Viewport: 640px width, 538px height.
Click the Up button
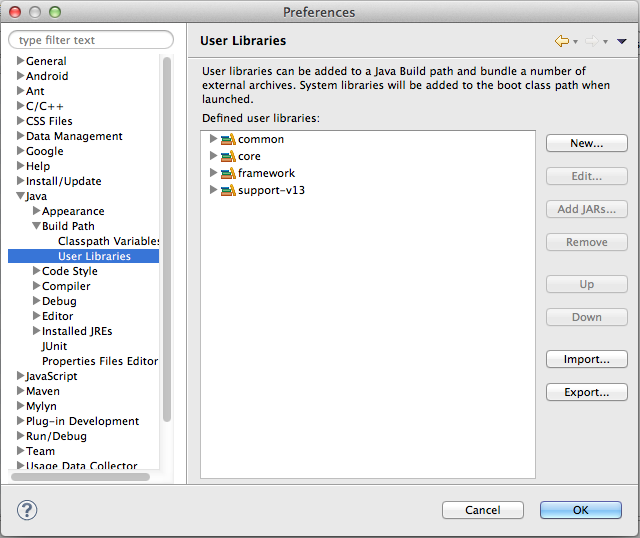[x=587, y=284]
